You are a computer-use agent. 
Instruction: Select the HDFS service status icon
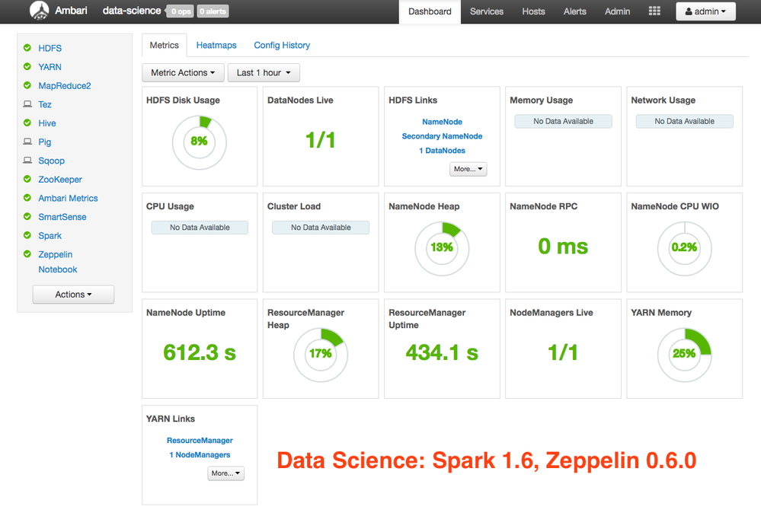(x=29, y=48)
